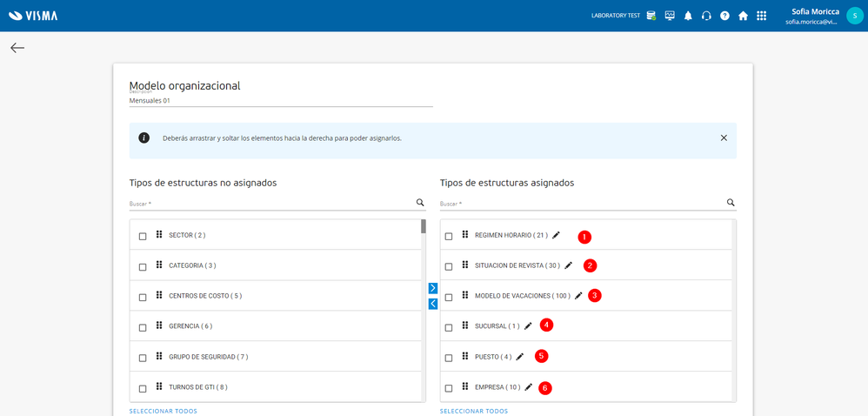The width and height of the screenshot is (868, 416).
Task: Open the headset support icon
Action: [706, 16]
